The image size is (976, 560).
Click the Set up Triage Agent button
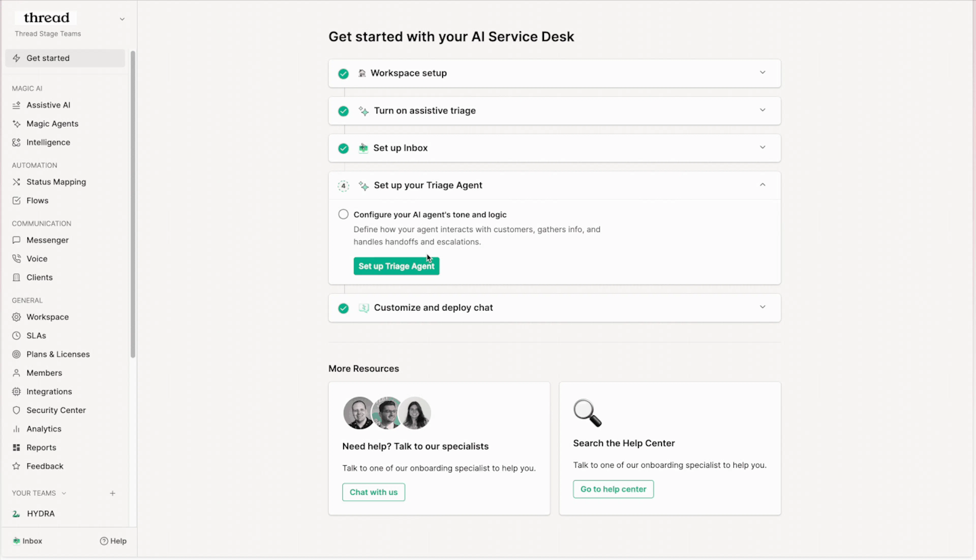pos(396,266)
